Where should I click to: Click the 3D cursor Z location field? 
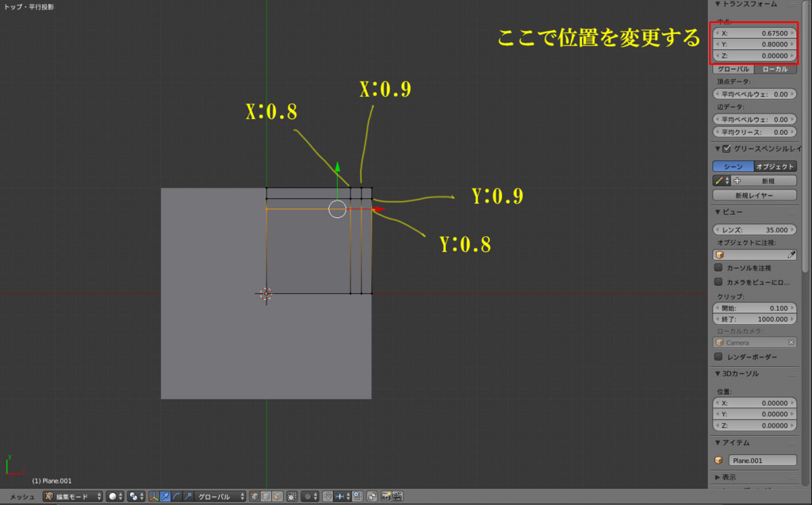(755, 426)
